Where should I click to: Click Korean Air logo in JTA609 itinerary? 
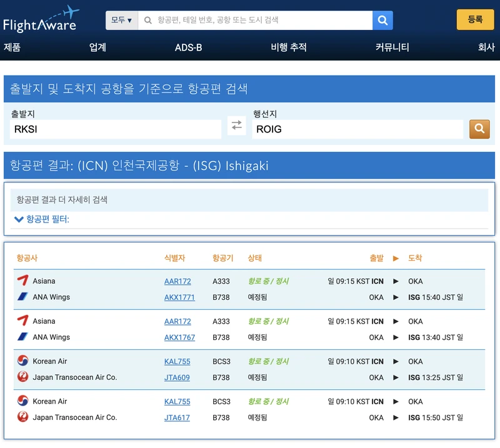pos(23,361)
